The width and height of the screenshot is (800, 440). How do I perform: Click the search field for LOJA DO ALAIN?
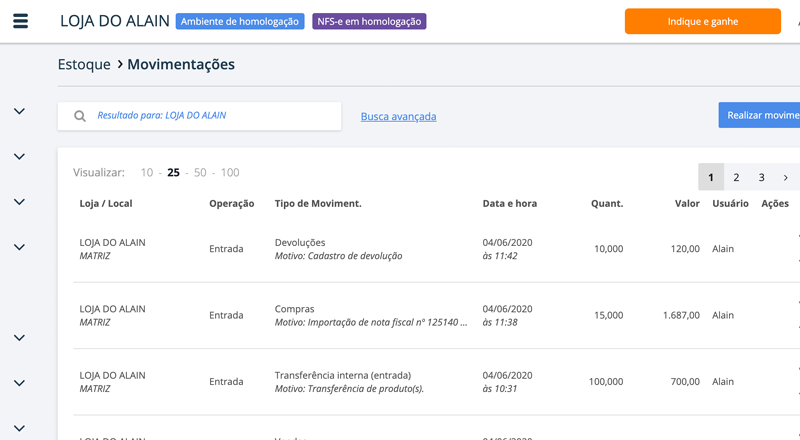(x=210, y=116)
